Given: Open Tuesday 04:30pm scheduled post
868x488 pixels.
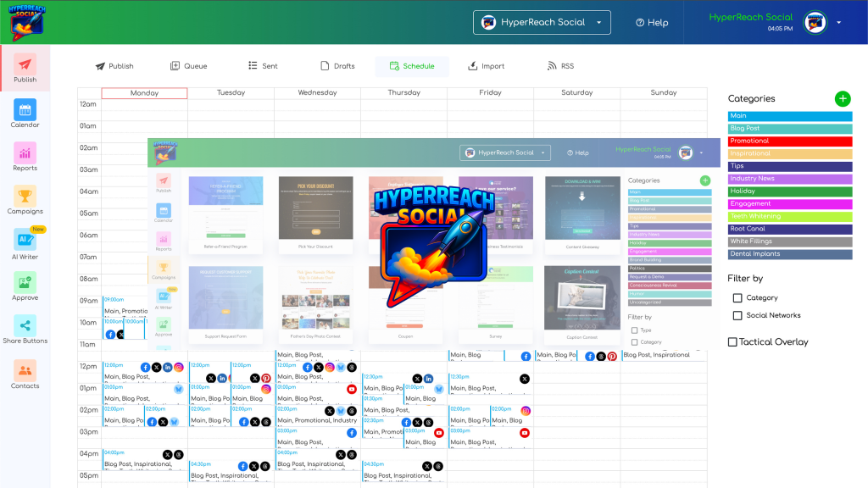Looking at the screenshot, I should pos(231,471).
